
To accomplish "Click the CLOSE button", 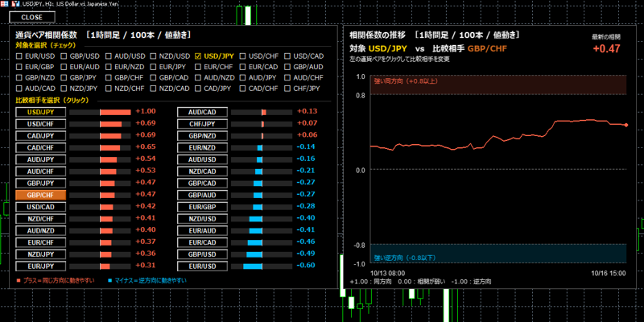I will pyautogui.click(x=32, y=17).
